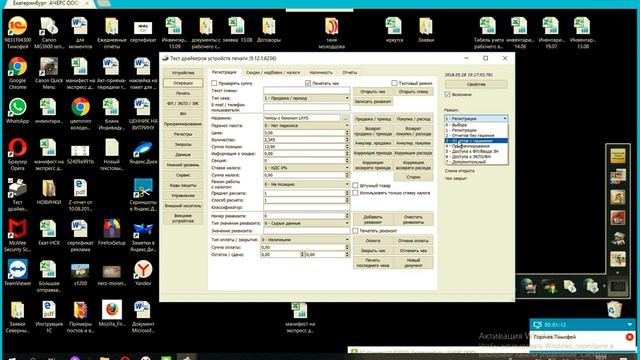Select '0 - Выбора' in Режим list

476,125
